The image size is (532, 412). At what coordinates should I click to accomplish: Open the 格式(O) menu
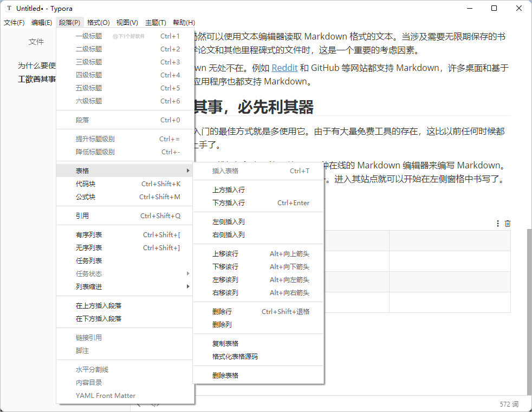(98, 22)
